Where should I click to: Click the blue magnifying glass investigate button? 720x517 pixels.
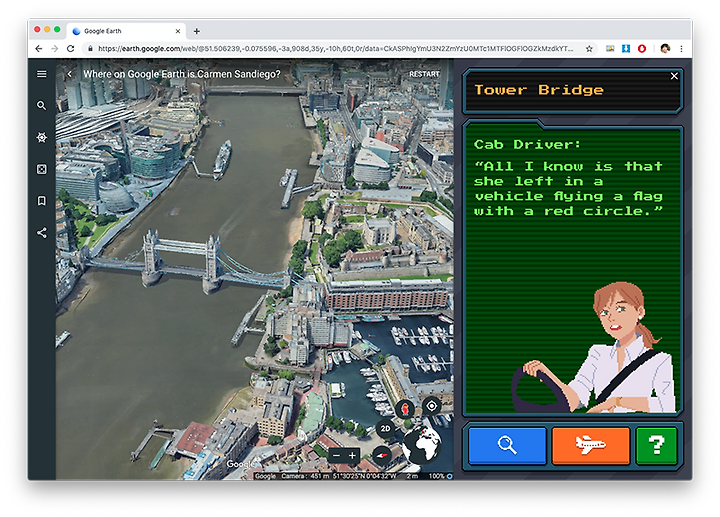[x=507, y=445]
